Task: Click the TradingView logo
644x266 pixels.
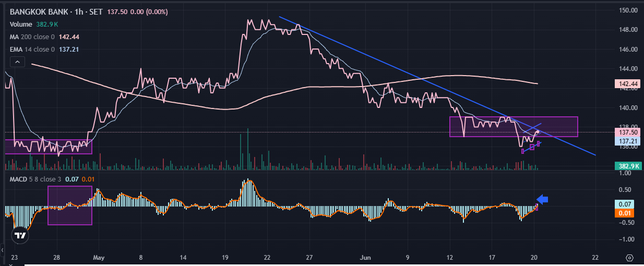Action: [20, 236]
